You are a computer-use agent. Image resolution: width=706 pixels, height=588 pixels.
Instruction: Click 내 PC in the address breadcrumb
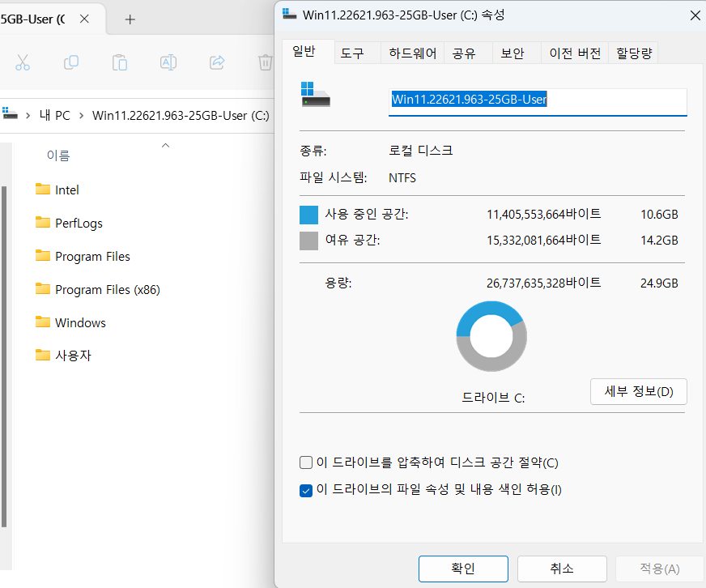[55, 115]
